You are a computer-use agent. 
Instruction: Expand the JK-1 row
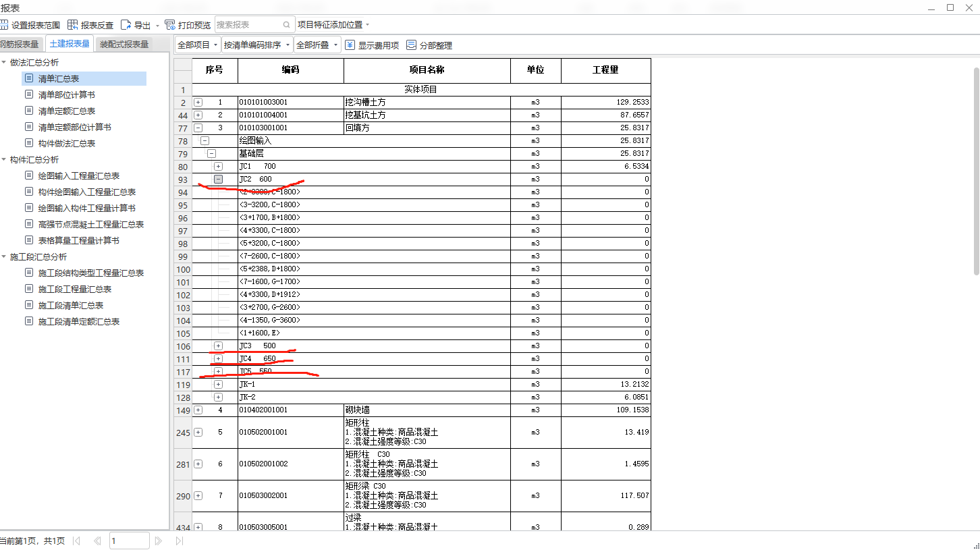point(219,384)
